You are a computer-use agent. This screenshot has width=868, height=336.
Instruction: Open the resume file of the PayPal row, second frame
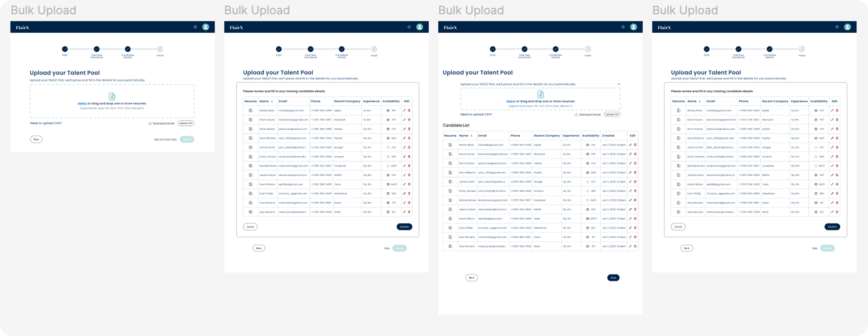click(x=251, y=138)
